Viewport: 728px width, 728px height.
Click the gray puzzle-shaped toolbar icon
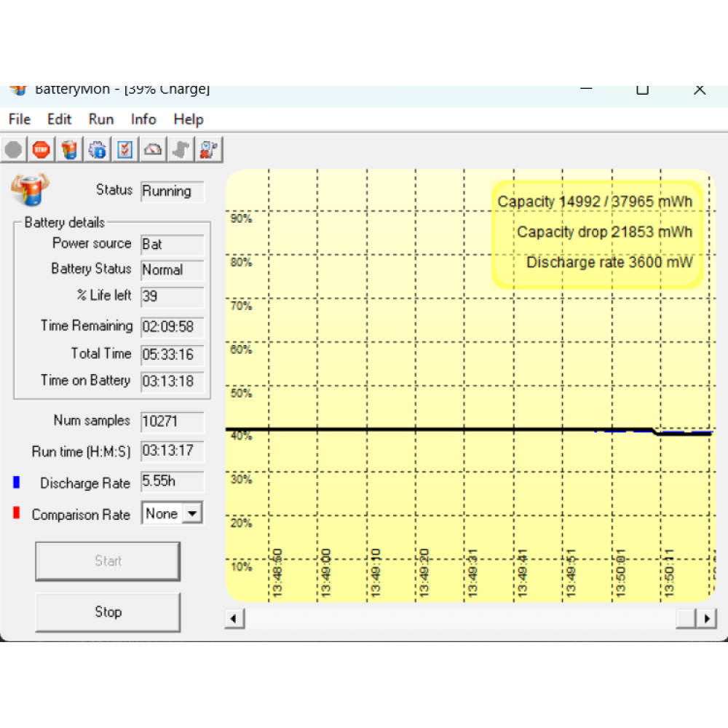tap(181, 150)
